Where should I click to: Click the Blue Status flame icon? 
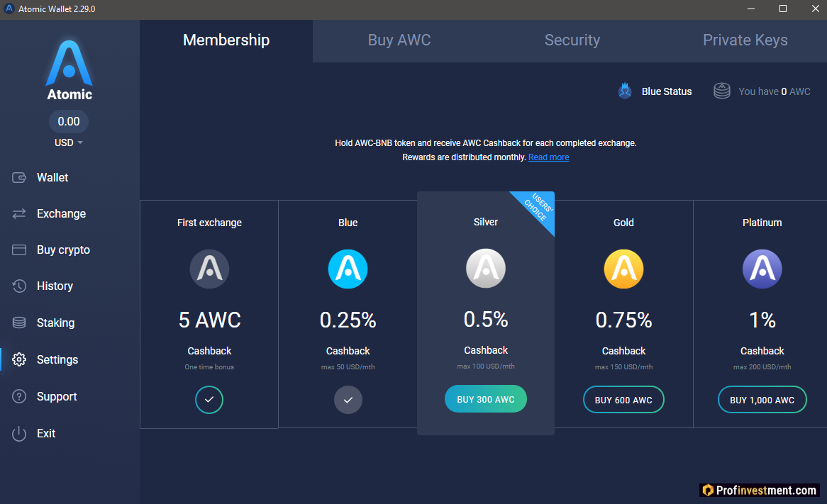click(x=625, y=91)
